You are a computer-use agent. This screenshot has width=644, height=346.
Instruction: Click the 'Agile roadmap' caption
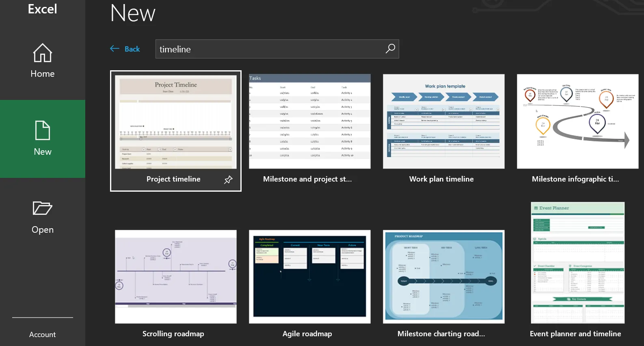pos(307,334)
